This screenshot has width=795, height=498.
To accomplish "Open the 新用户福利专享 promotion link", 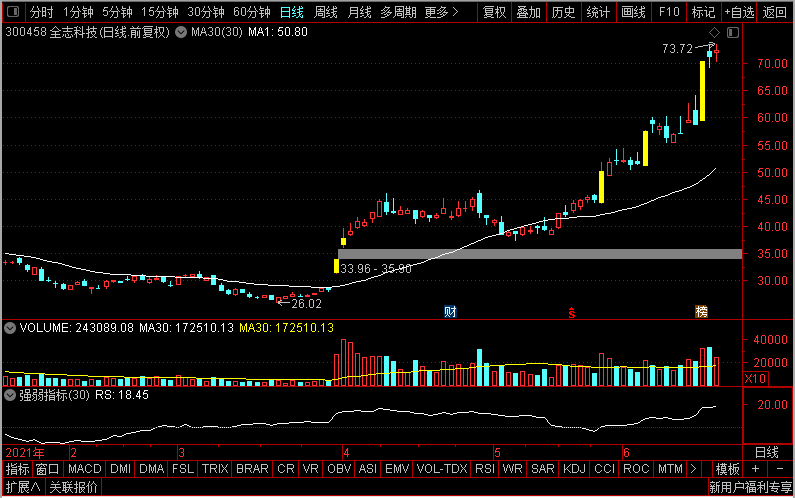I will (750, 487).
